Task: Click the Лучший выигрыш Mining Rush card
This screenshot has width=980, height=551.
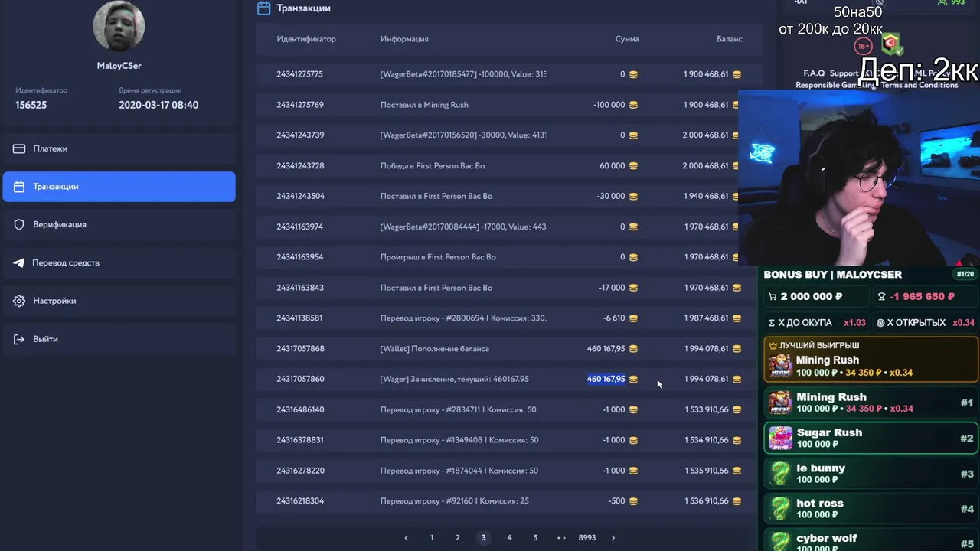Action: pyautogui.click(x=871, y=360)
